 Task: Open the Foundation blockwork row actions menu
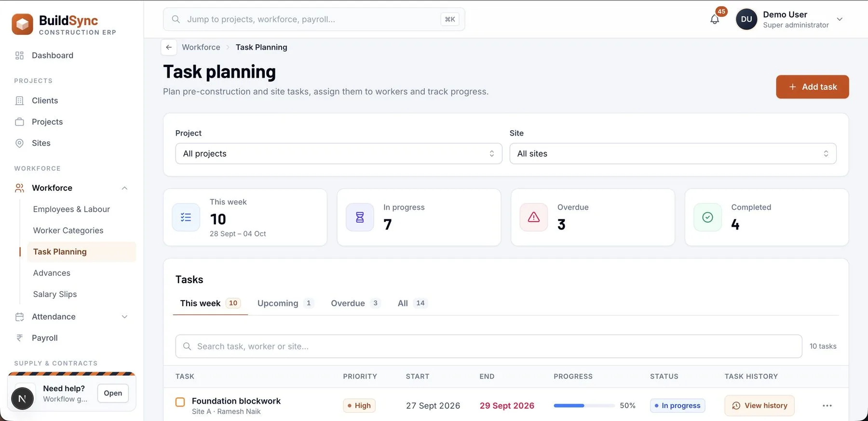click(827, 406)
